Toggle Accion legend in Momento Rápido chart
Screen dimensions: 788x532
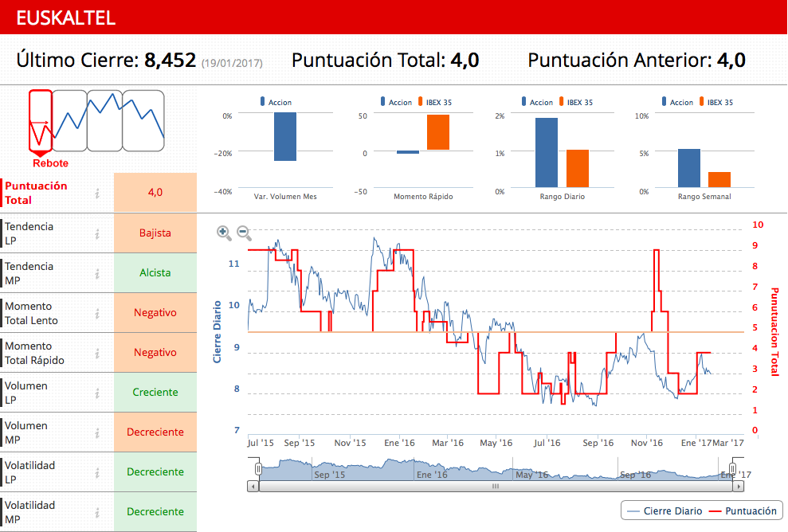click(396, 102)
